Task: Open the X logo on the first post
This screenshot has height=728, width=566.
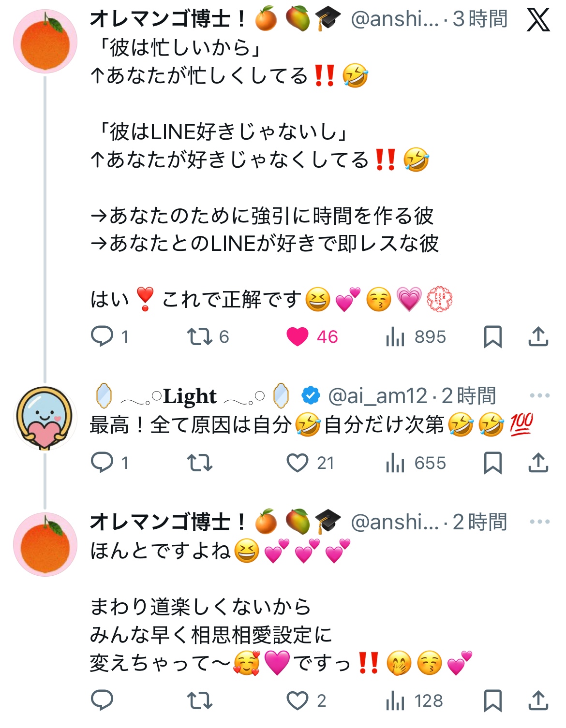Action: [x=538, y=20]
